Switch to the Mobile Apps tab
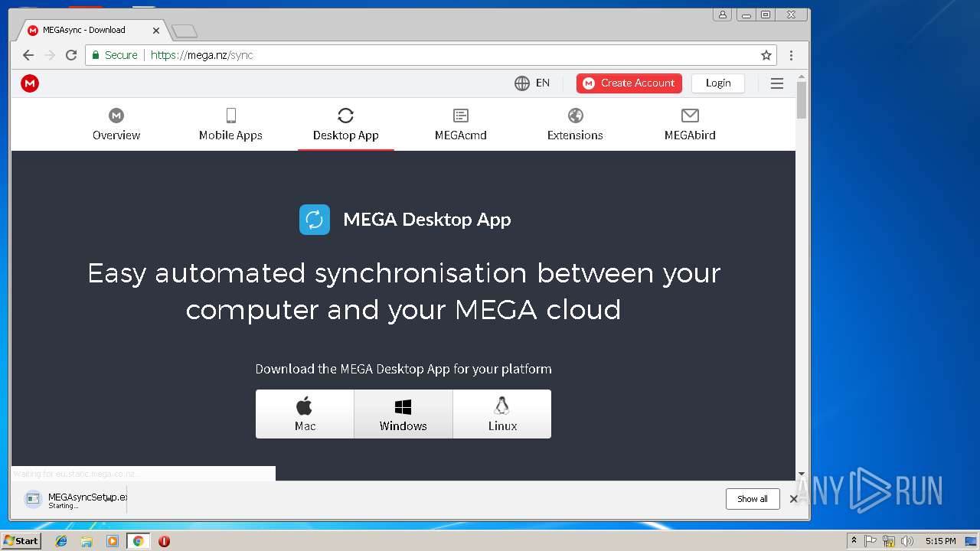 (230, 125)
